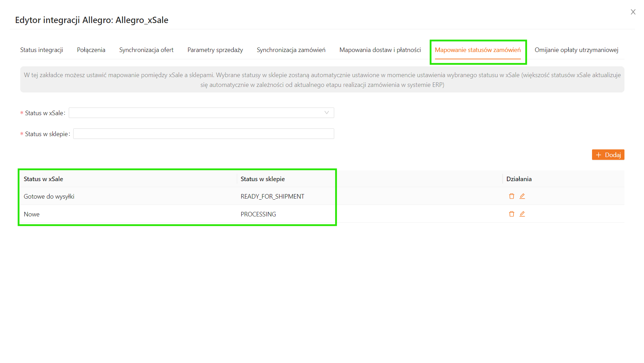Viewport: 644px width, 363px height.
Task: Edit the 'Nowe' status mapping
Action: tap(522, 214)
